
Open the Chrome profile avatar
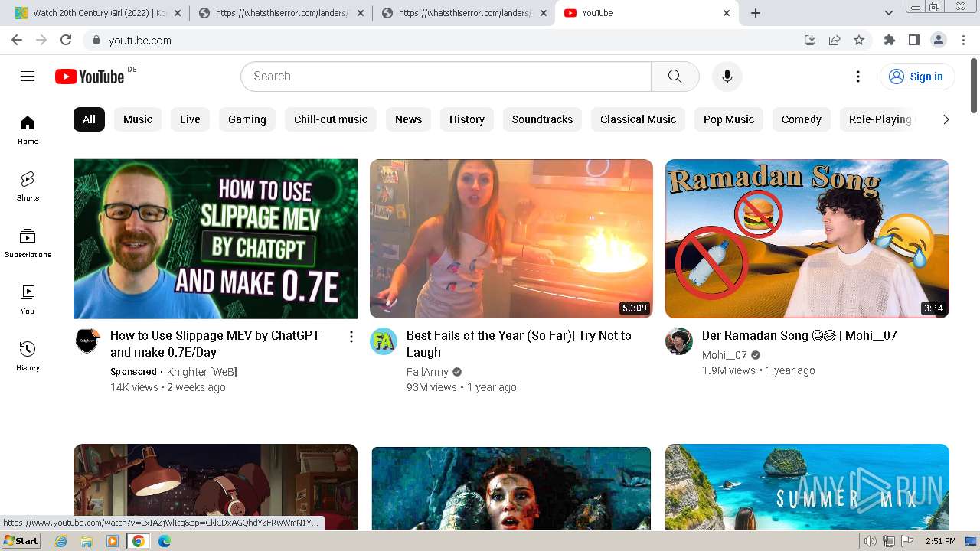[x=939, y=40]
